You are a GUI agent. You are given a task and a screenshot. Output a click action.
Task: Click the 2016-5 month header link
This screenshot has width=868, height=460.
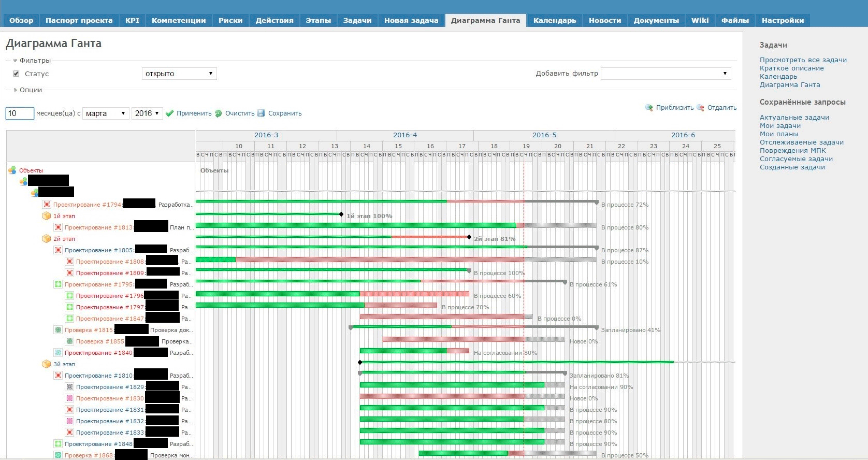544,135
